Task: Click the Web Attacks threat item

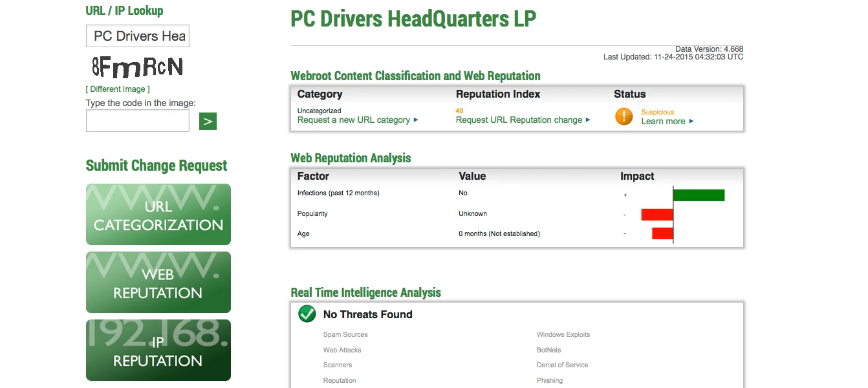Action: pos(342,350)
